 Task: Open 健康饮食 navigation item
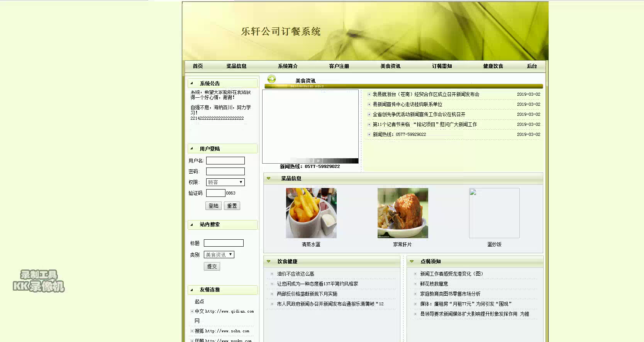pos(493,66)
